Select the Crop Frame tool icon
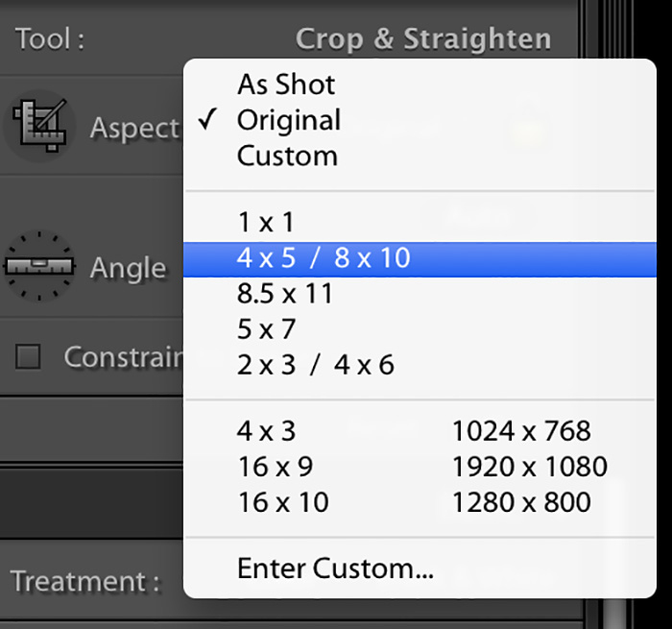Viewport: 672px width, 629px height. [40, 125]
